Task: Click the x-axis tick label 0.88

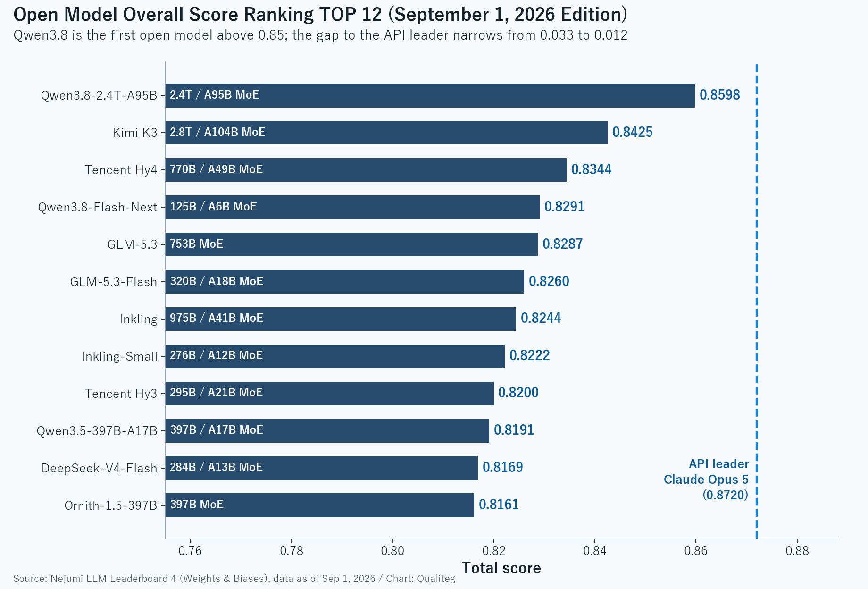Action: (797, 551)
